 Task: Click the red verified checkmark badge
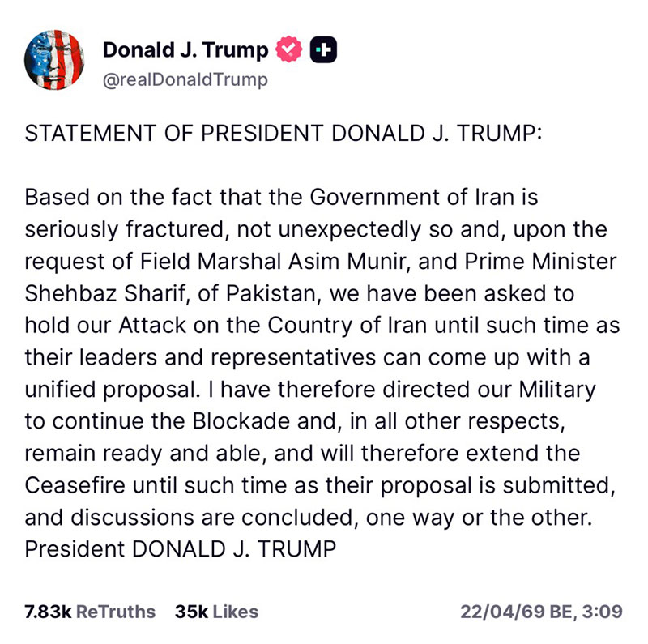tap(288, 50)
